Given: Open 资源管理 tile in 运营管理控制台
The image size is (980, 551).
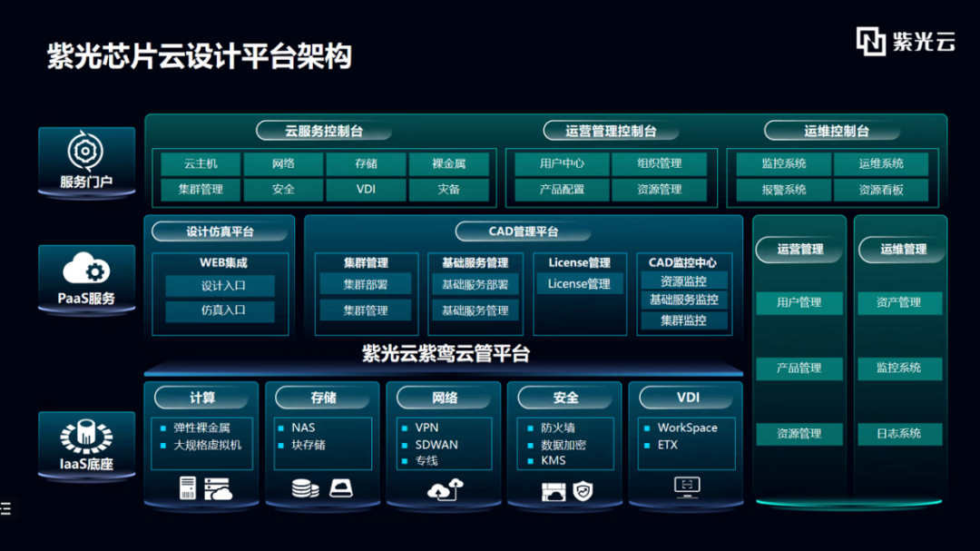Looking at the screenshot, I should [660, 190].
